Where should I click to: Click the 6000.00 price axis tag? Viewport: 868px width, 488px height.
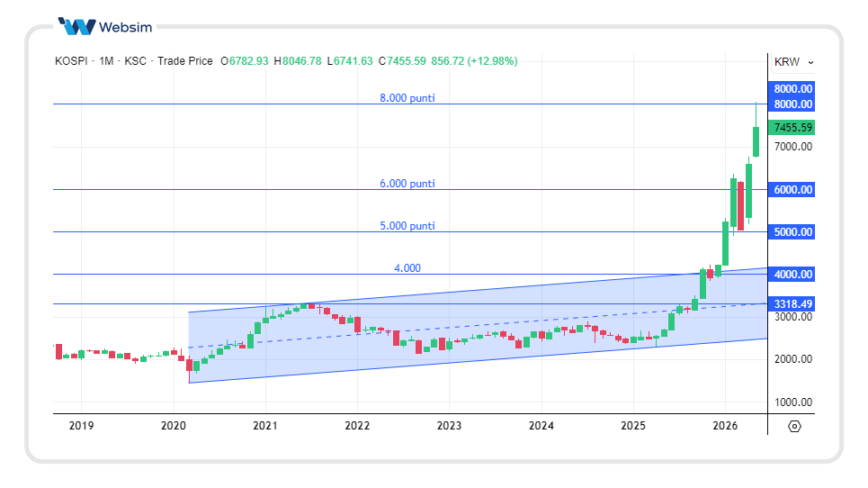pos(792,189)
